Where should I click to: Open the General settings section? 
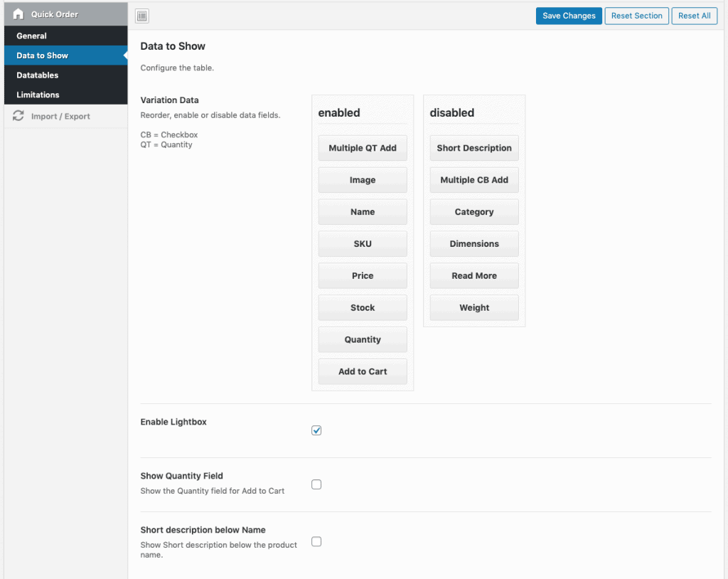pos(32,36)
